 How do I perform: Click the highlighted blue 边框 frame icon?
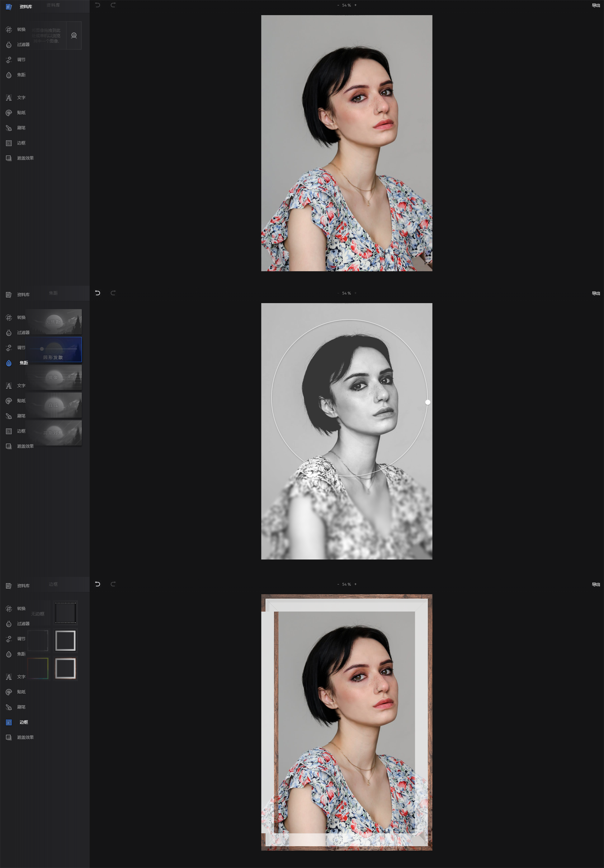point(9,722)
